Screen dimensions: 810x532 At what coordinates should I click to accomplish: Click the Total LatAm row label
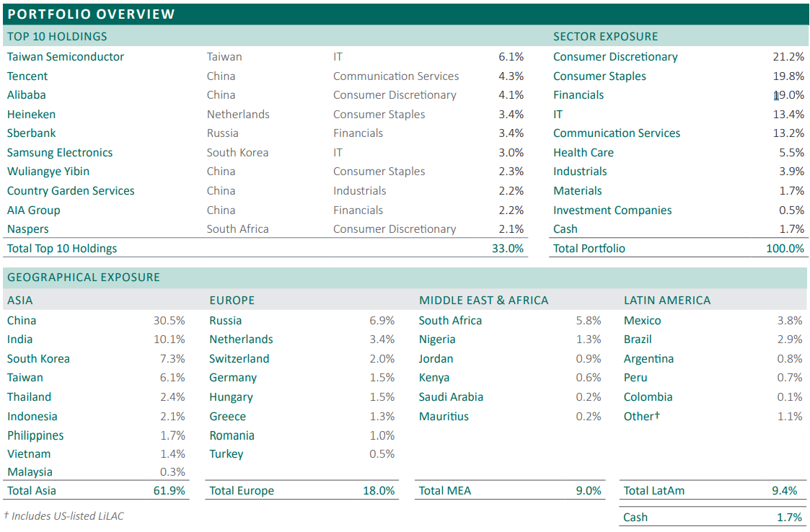pyautogui.click(x=653, y=491)
